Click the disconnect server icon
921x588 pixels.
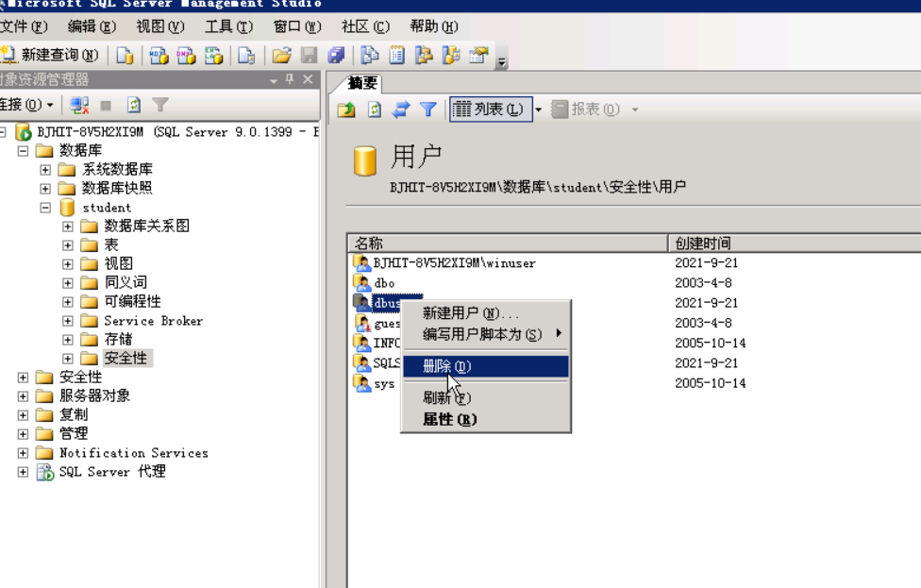pyautogui.click(x=78, y=105)
